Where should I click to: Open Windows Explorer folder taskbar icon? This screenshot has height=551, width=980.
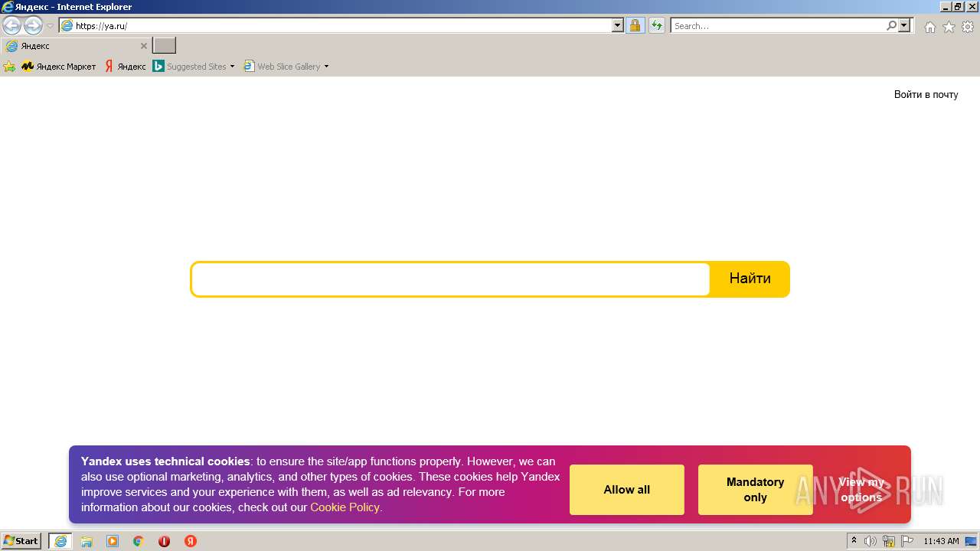pyautogui.click(x=87, y=541)
